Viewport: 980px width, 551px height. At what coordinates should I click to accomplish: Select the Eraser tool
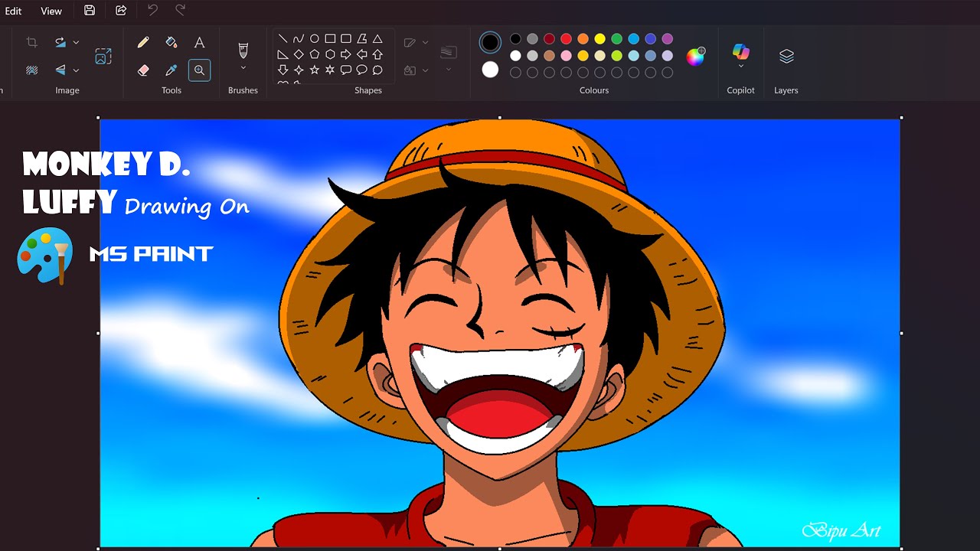[x=143, y=70]
